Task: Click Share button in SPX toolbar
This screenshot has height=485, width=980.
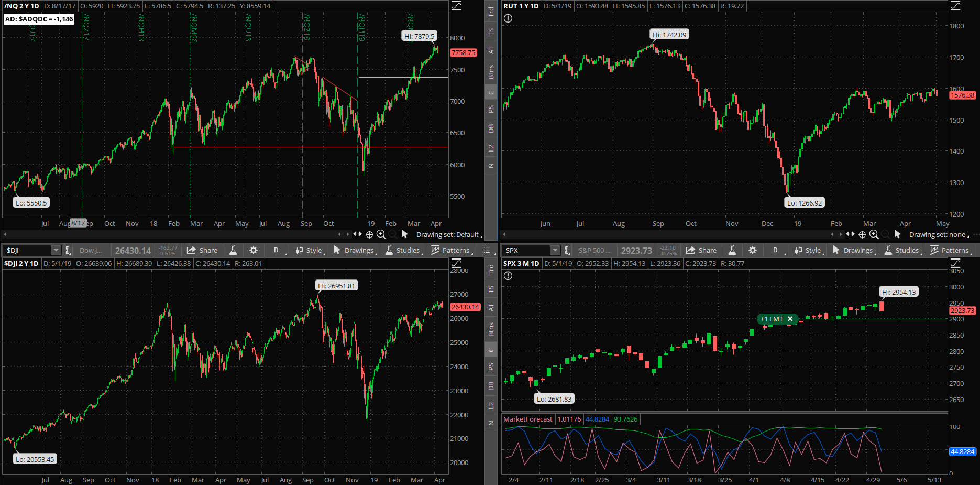Action: point(701,250)
